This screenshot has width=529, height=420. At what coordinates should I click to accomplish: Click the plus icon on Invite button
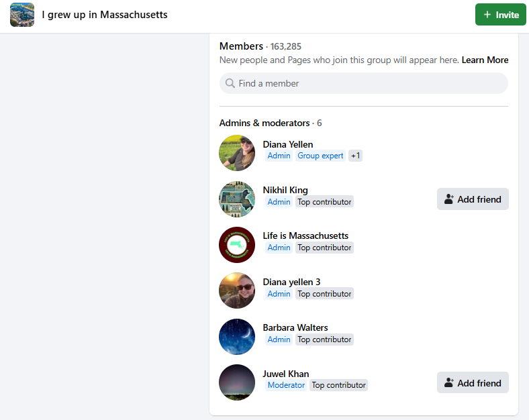(487, 15)
